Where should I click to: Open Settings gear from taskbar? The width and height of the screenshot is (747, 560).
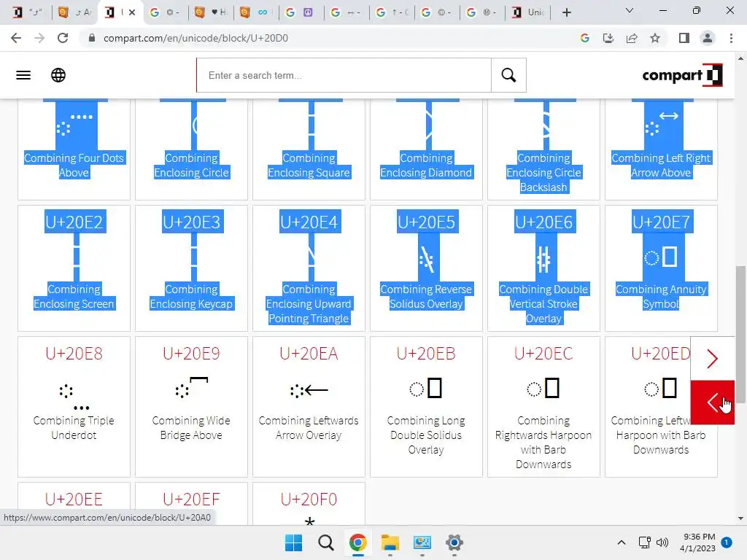coord(454,542)
